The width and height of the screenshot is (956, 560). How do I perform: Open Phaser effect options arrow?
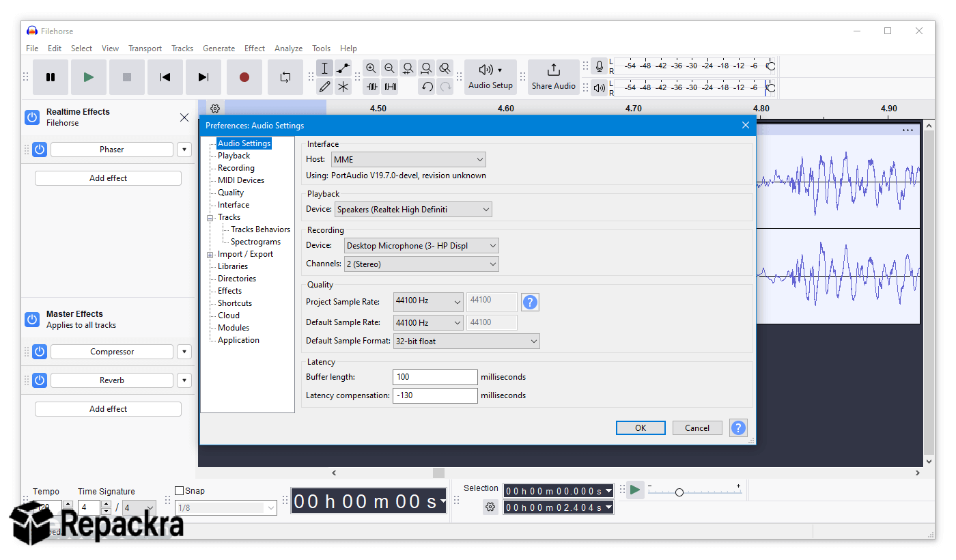tap(184, 150)
